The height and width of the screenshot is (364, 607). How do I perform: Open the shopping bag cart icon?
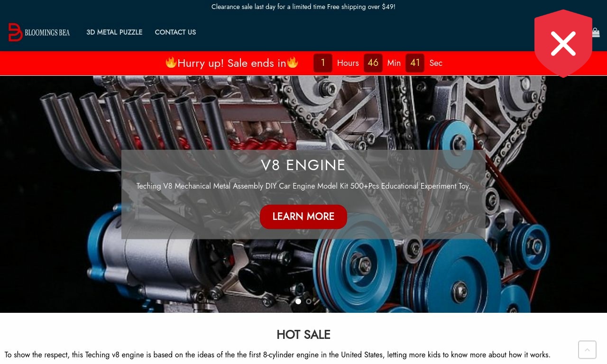(596, 32)
